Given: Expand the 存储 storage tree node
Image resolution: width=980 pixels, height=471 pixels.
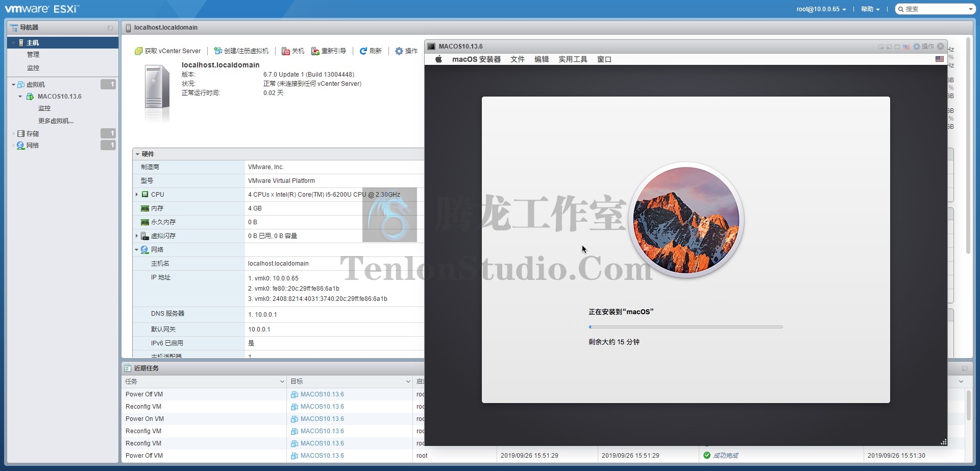Looking at the screenshot, I should [x=13, y=134].
